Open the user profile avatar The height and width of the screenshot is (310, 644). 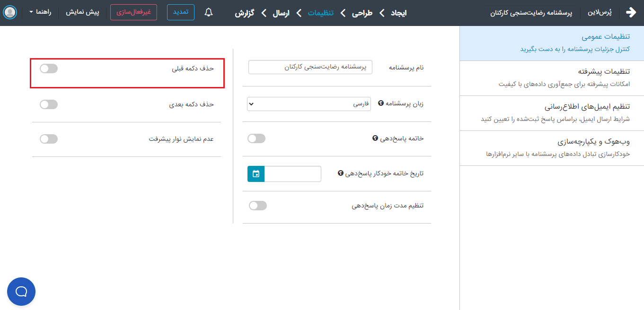point(10,12)
